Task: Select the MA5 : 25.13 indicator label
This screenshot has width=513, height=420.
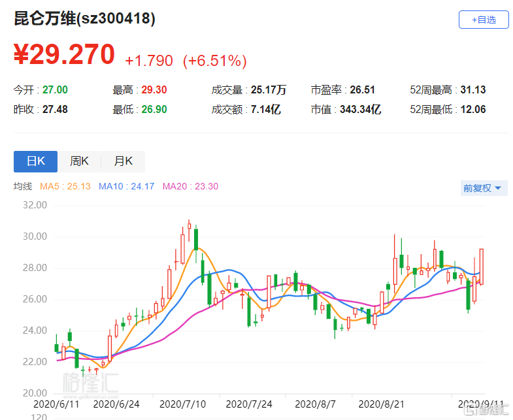Action: point(65,186)
